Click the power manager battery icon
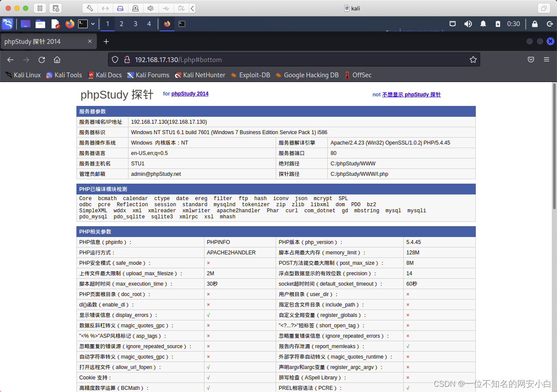The image size is (557, 392). click(x=498, y=24)
